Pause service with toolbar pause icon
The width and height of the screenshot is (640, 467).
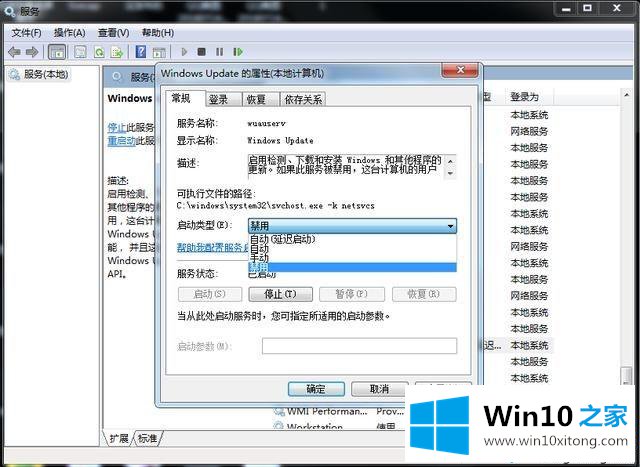(x=220, y=52)
